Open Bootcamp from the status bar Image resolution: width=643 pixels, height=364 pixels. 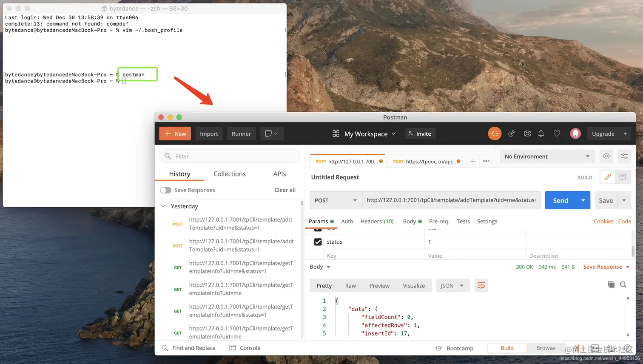point(454,348)
